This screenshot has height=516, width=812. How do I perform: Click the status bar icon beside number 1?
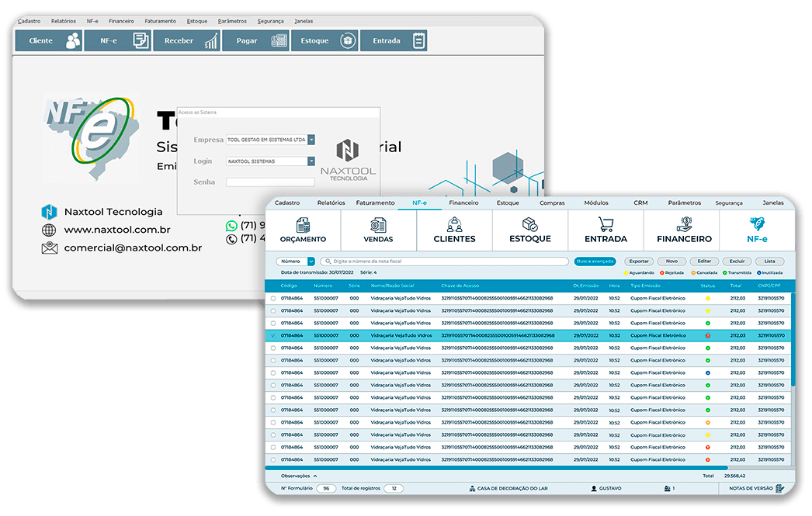(667, 489)
